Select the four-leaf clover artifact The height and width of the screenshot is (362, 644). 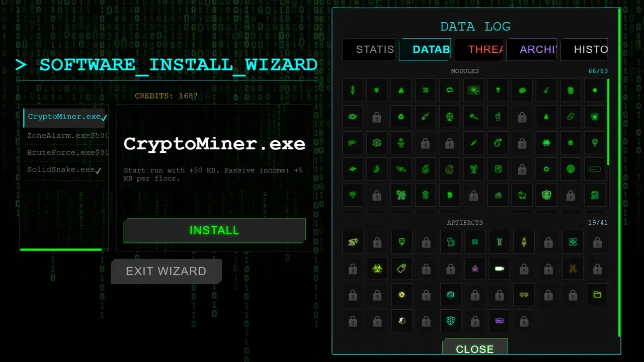point(401,242)
